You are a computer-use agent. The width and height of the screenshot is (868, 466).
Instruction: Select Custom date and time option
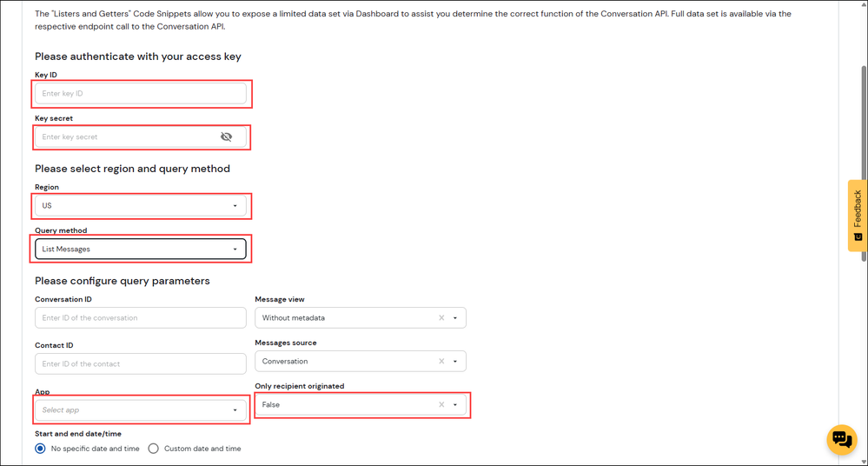[x=154, y=449]
